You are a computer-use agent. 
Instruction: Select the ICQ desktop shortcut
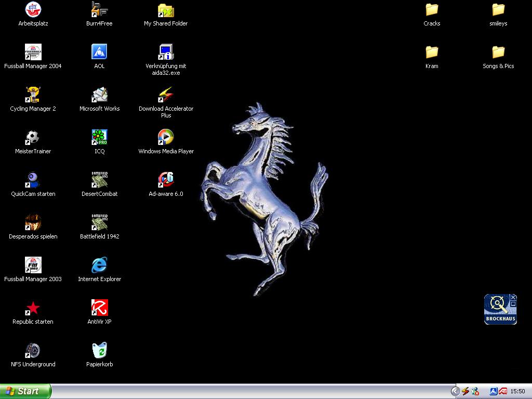click(99, 138)
